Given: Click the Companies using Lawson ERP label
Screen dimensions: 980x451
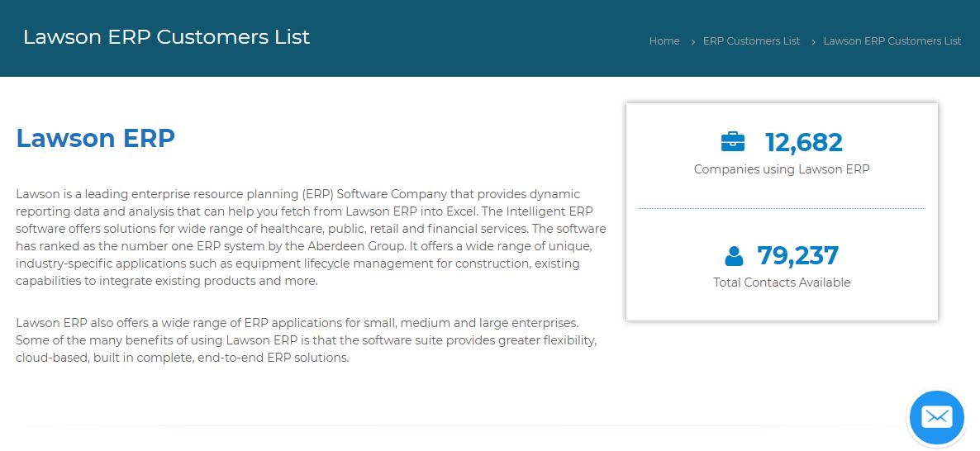Looking at the screenshot, I should (x=782, y=169).
